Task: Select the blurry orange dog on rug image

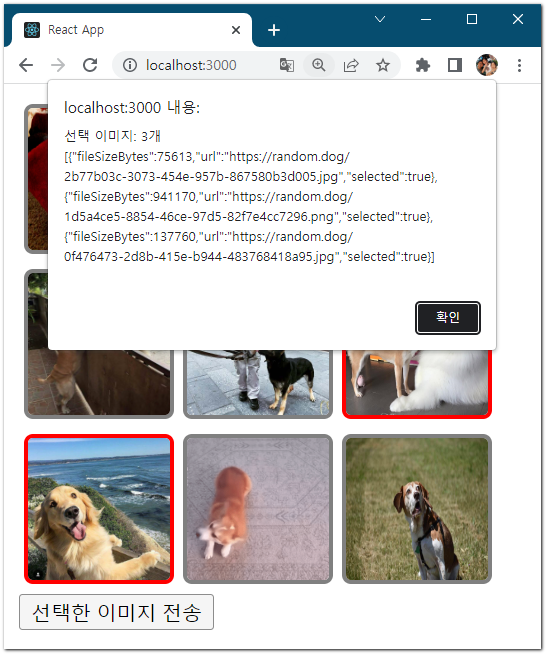Action: pyautogui.click(x=258, y=509)
